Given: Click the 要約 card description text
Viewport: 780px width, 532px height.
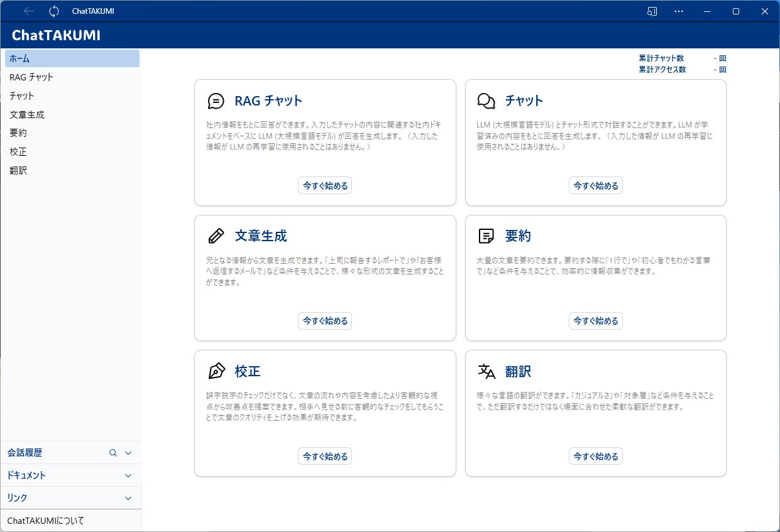Looking at the screenshot, I should click(594, 266).
